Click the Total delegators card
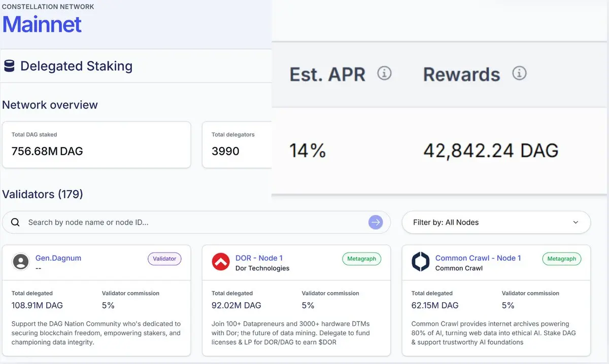 tap(237, 144)
